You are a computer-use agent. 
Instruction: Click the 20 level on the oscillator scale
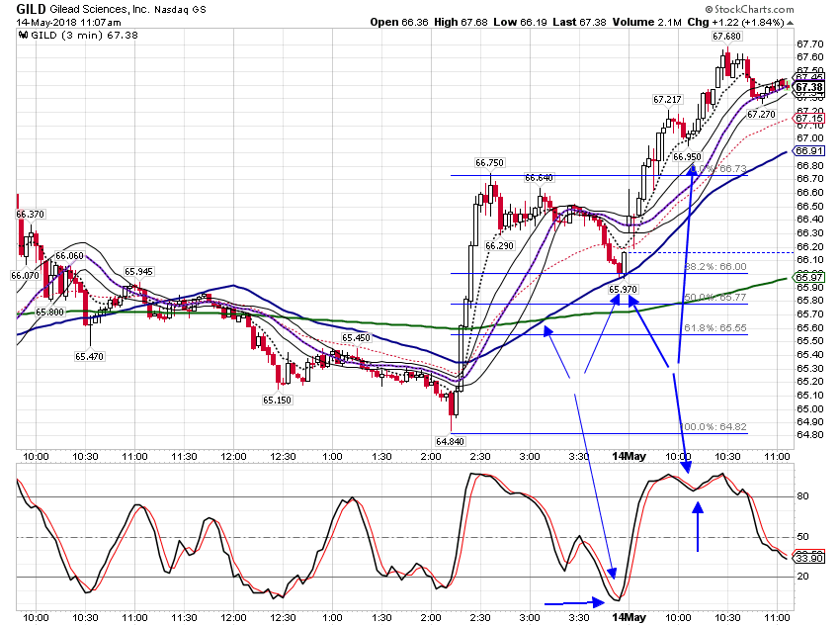tap(802, 577)
